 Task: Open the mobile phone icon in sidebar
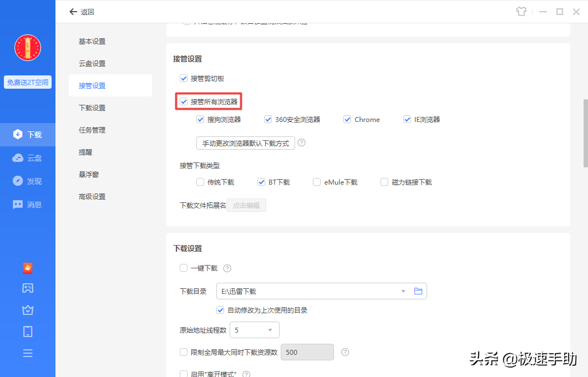coord(28,331)
